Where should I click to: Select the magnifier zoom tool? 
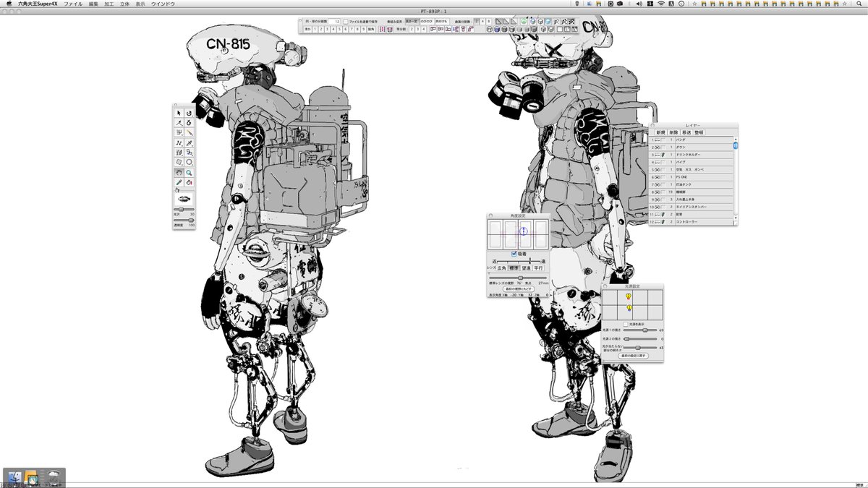tap(189, 172)
